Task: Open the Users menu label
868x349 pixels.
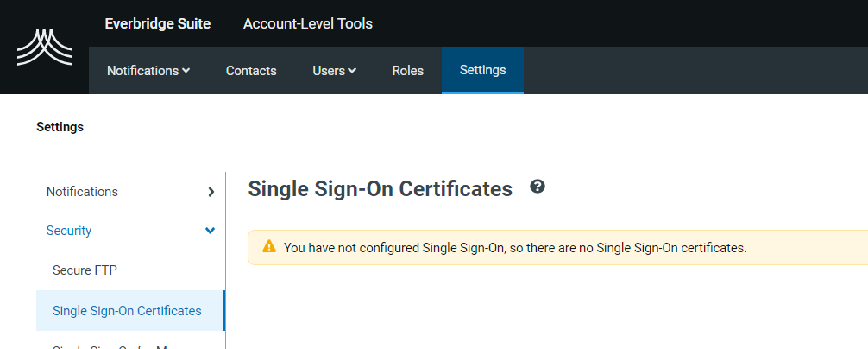Action: (329, 71)
